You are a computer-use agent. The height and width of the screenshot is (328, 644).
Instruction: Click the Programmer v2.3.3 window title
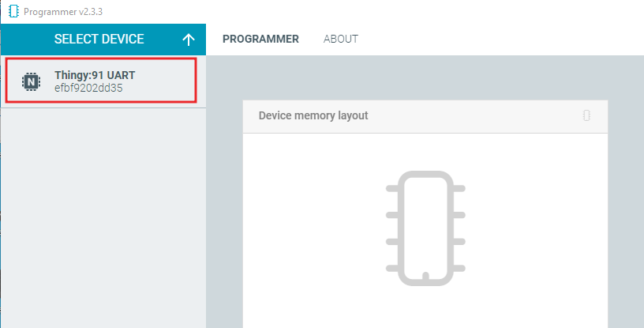click(63, 12)
